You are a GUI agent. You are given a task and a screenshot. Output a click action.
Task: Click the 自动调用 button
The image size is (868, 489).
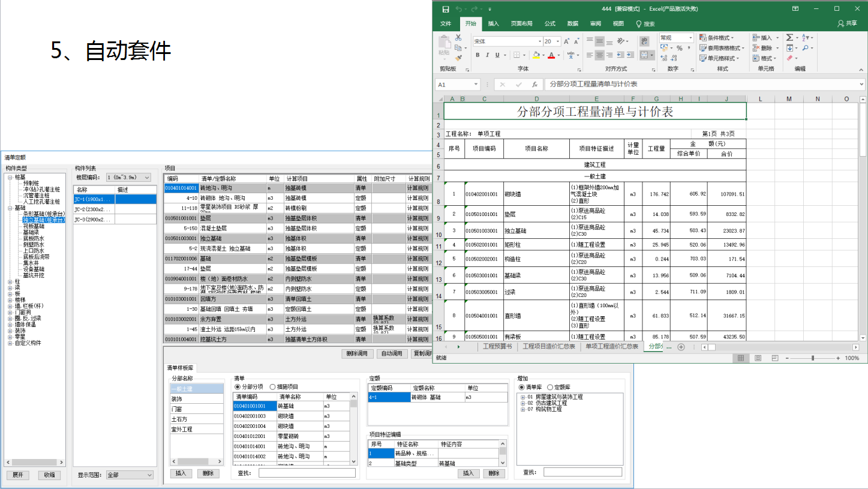coord(392,353)
